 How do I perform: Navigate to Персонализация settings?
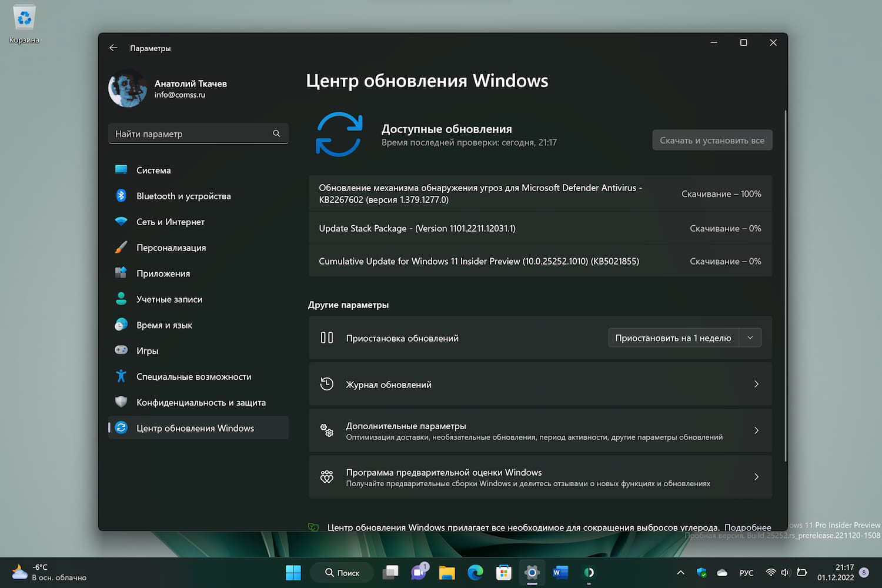(198, 248)
